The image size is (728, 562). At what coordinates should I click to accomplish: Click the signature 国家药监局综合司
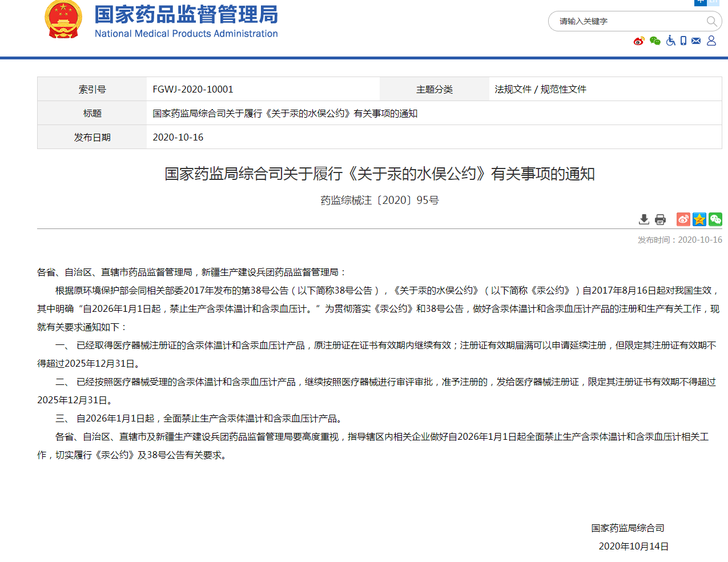point(628,528)
